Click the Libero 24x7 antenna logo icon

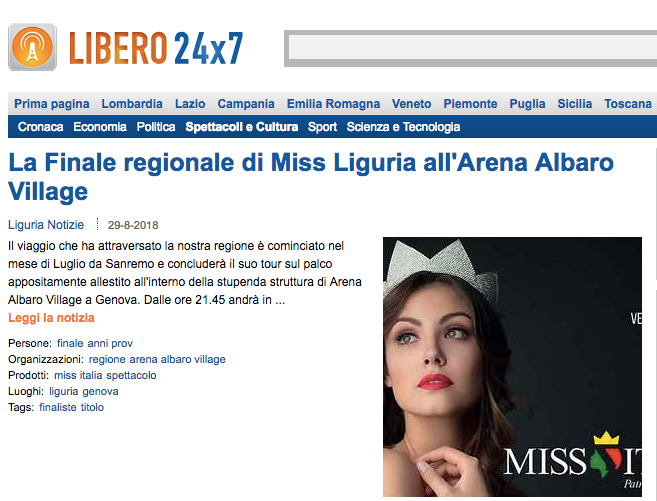tap(32, 47)
